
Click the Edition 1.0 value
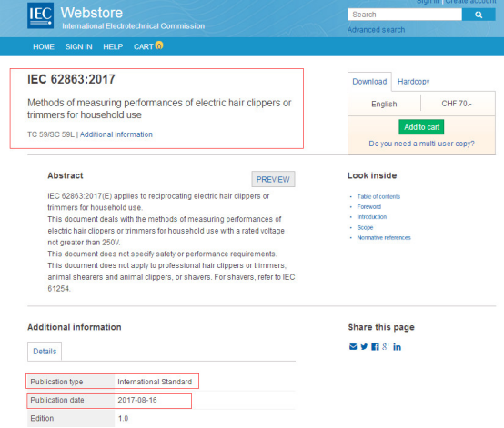tap(123, 418)
